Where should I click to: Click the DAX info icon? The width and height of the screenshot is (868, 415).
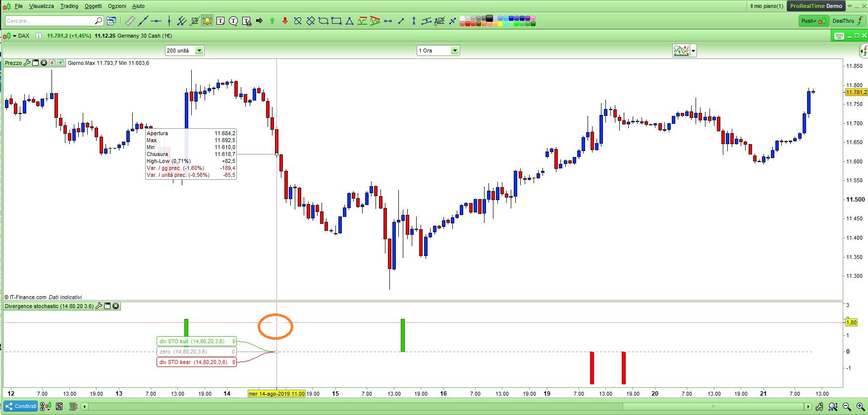click(39, 36)
